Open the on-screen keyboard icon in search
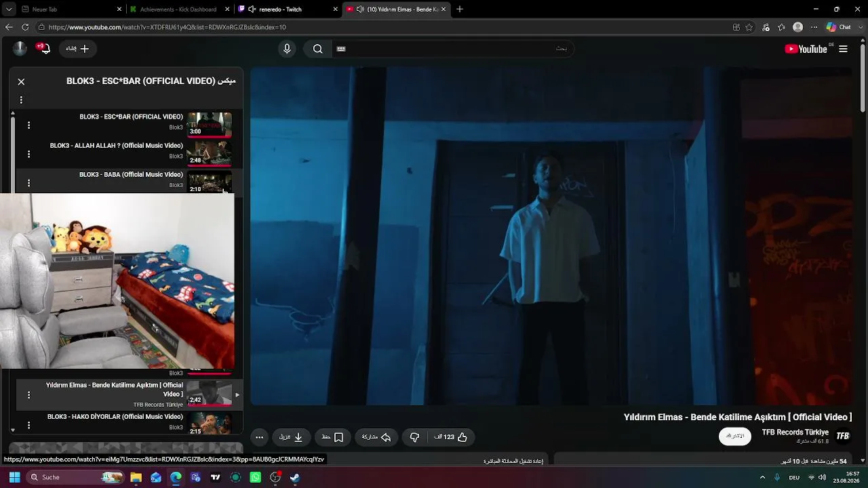 [x=341, y=49]
